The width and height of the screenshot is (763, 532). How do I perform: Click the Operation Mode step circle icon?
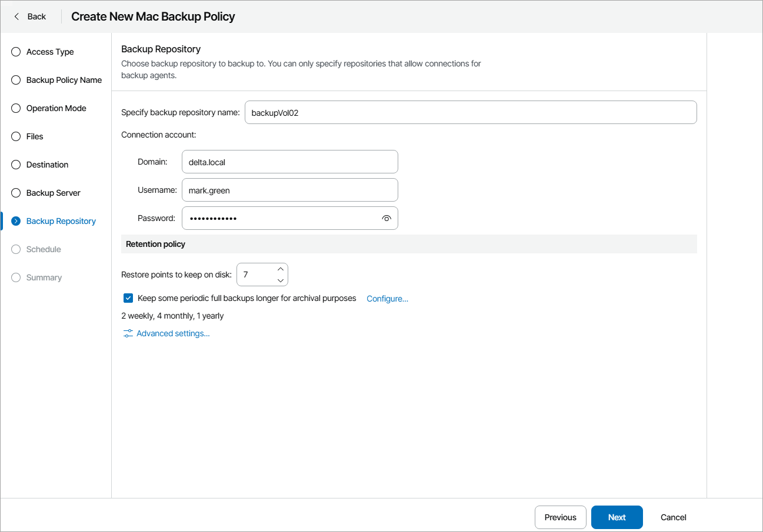16,108
